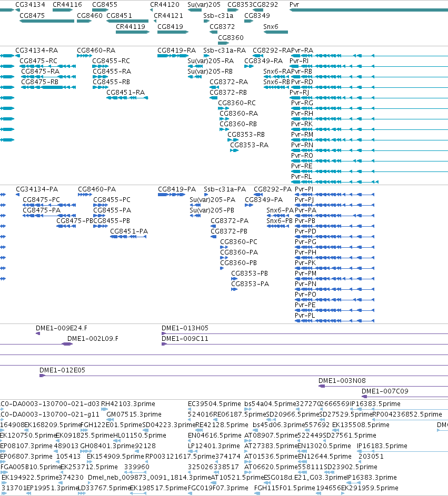Click the CG8372 gene label

point(222,27)
